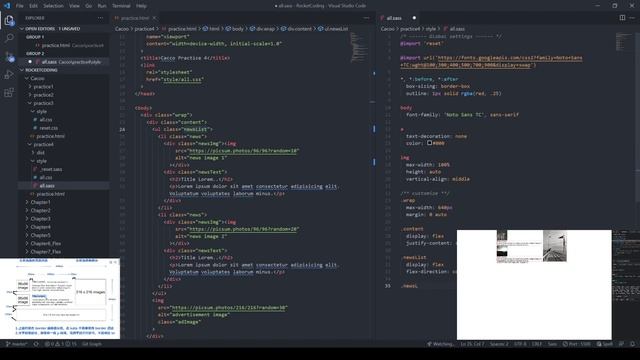
Task: Open the View menu
Action: pyautogui.click(x=74, y=6)
